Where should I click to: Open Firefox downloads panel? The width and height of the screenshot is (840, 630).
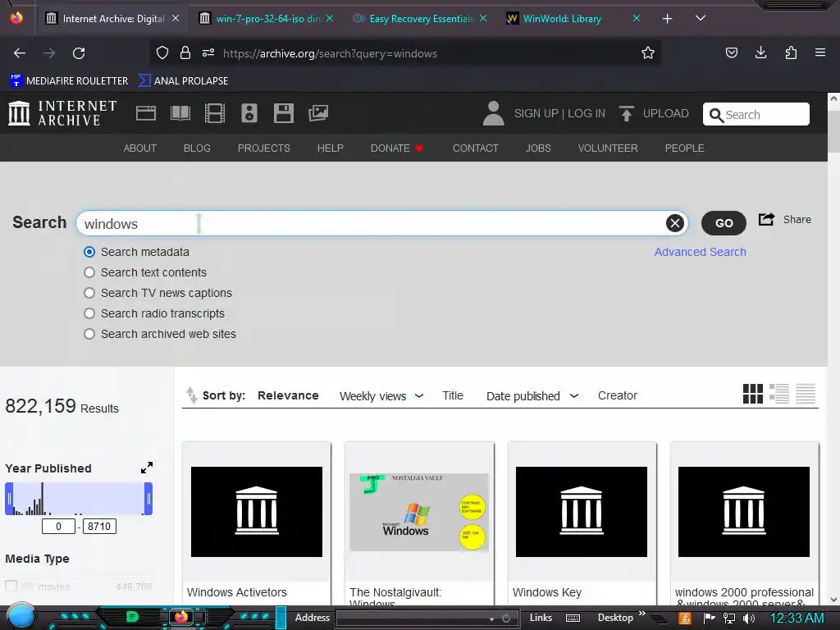(760, 52)
